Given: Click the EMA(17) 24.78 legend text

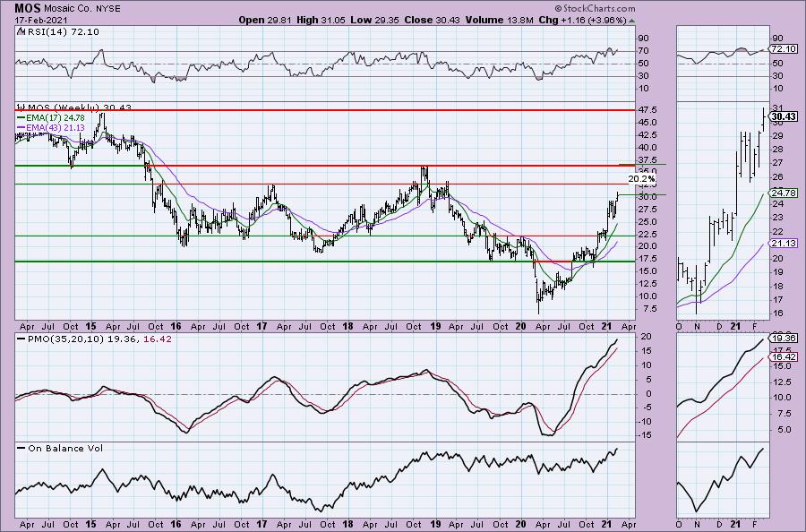Looking at the screenshot, I should 56,117.
